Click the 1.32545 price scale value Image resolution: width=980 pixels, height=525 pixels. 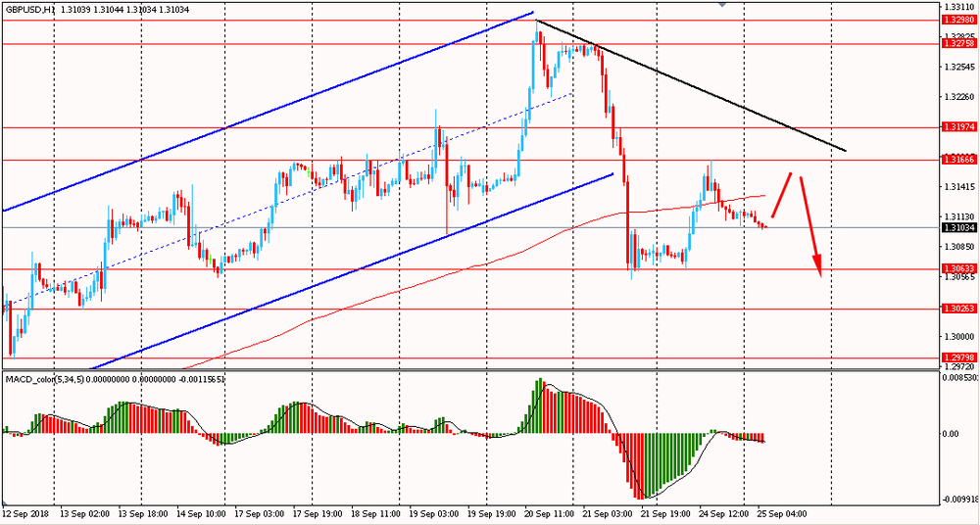click(960, 67)
